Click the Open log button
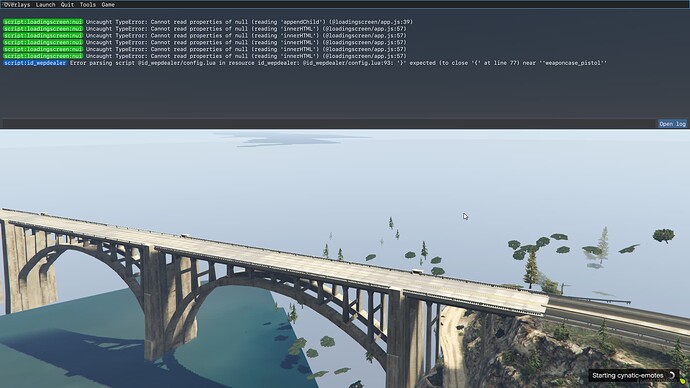 point(672,124)
